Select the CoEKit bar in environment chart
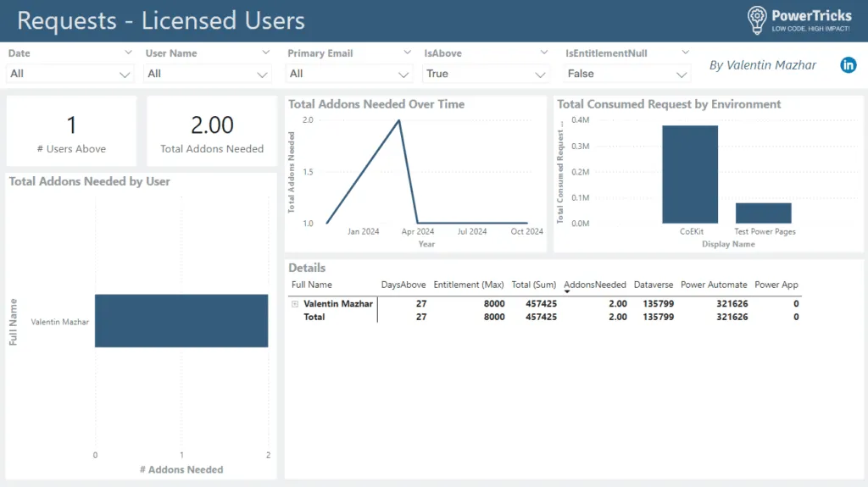This screenshot has width=868, height=487. [690, 174]
